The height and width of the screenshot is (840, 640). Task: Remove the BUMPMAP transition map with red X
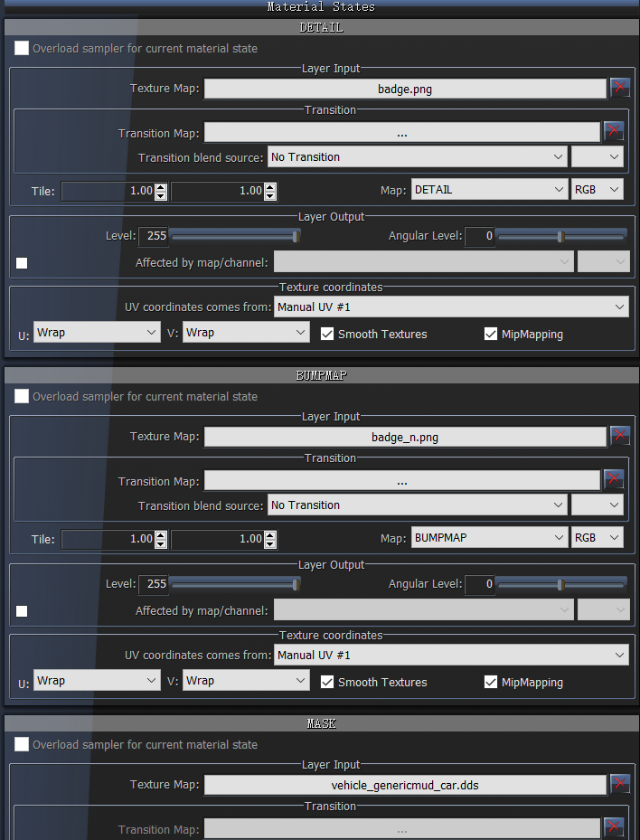[x=614, y=479]
